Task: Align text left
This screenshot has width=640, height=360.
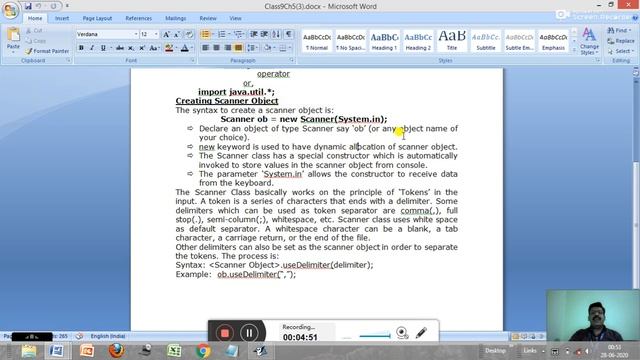Action: point(205,48)
